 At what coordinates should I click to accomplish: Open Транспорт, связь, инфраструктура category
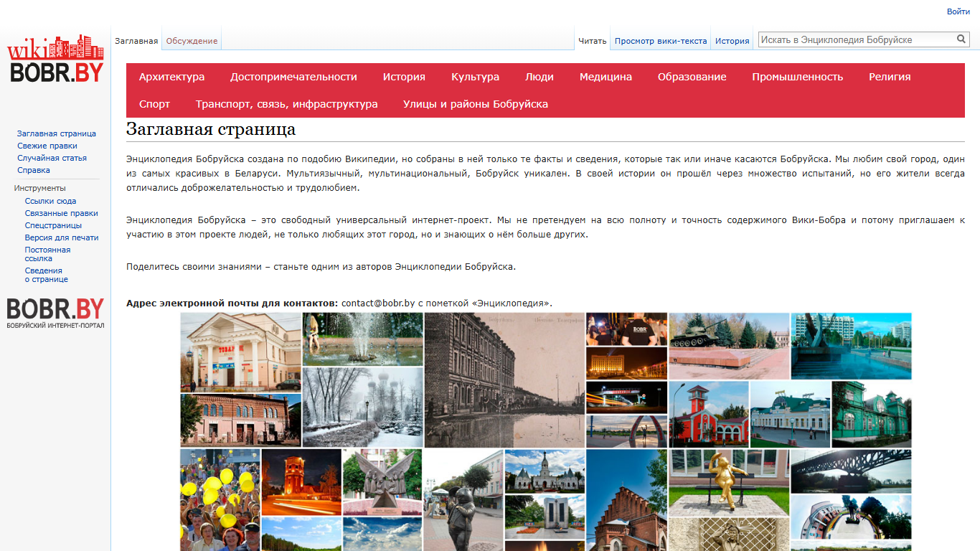coord(286,104)
